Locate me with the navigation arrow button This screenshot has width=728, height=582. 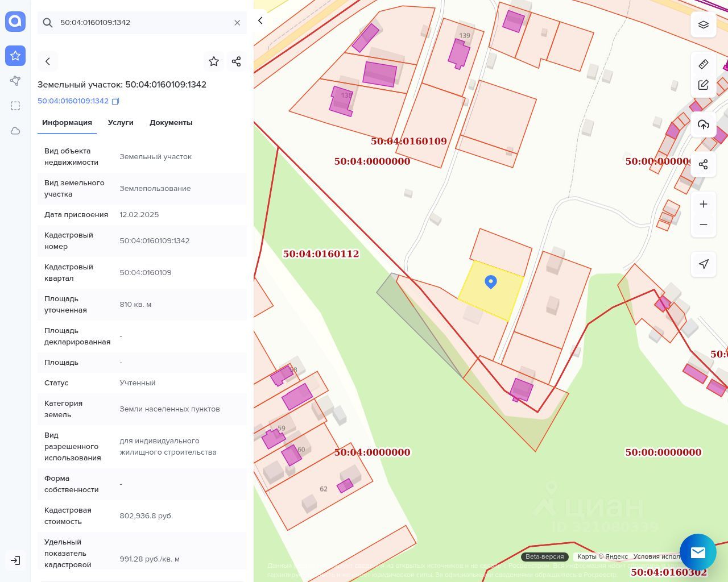[x=704, y=264]
